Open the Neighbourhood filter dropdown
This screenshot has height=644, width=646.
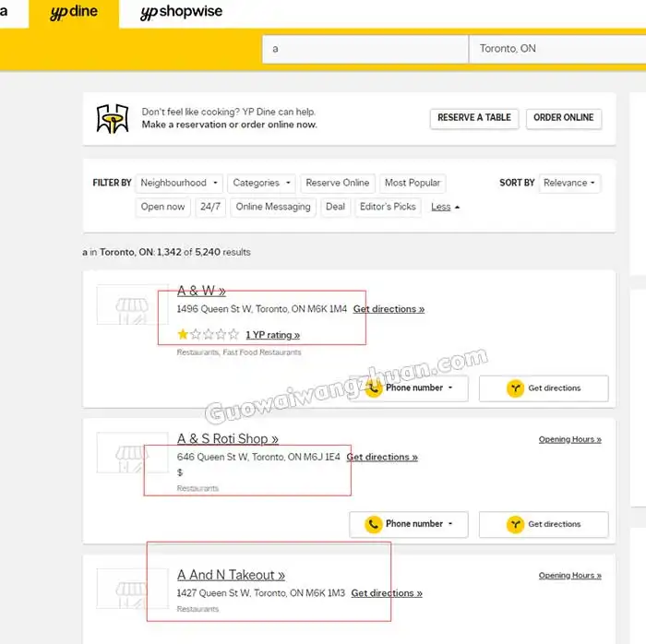179,183
